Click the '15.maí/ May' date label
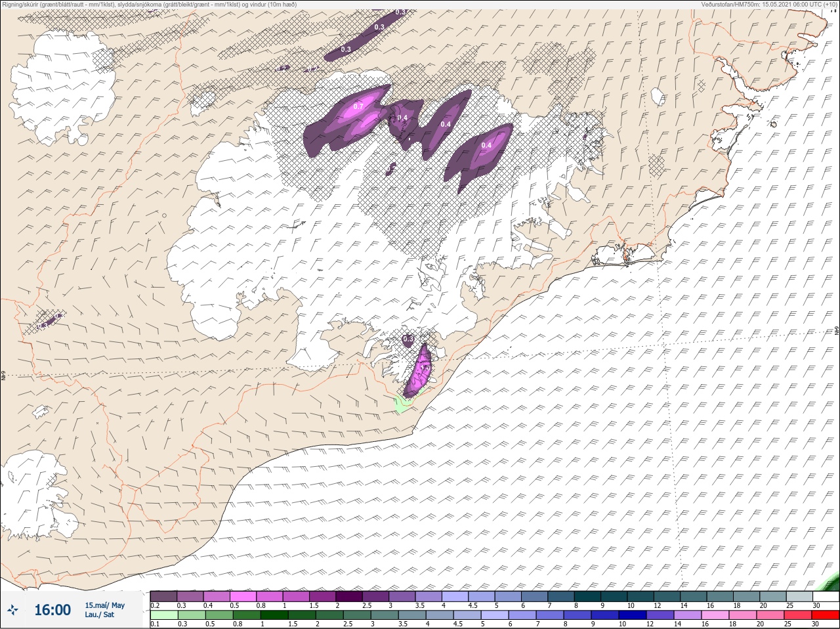This screenshot has width=840, height=629. pyautogui.click(x=105, y=605)
